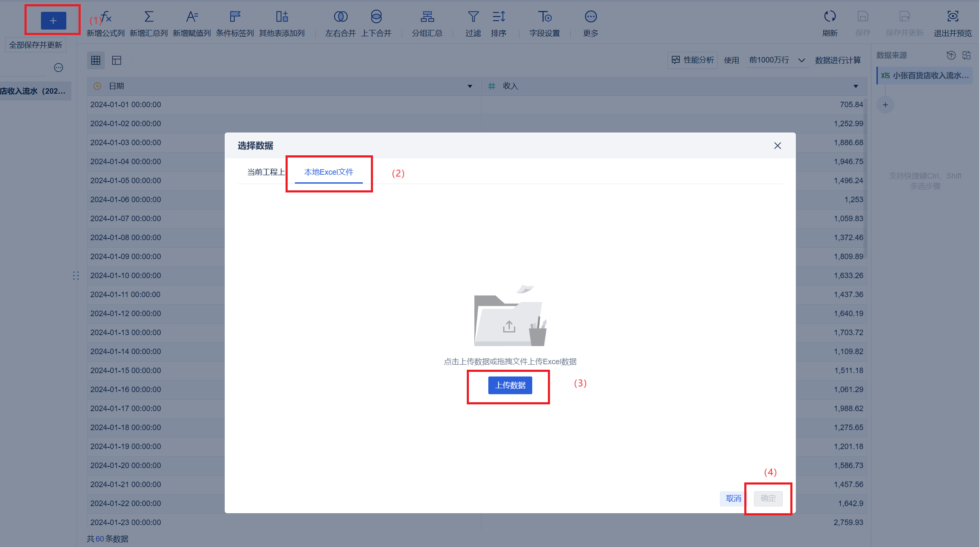Open the 收入 column dropdown arrow
Image resolution: width=980 pixels, height=547 pixels.
(x=856, y=86)
